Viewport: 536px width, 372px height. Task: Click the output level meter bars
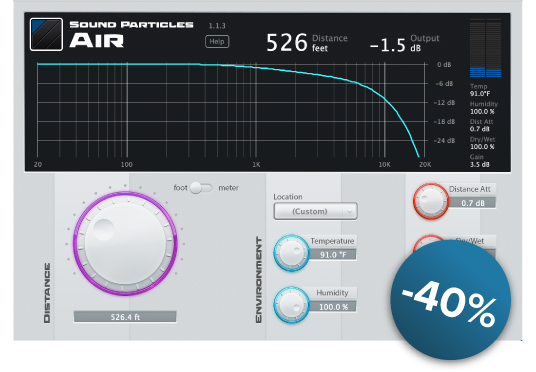tap(485, 48)
